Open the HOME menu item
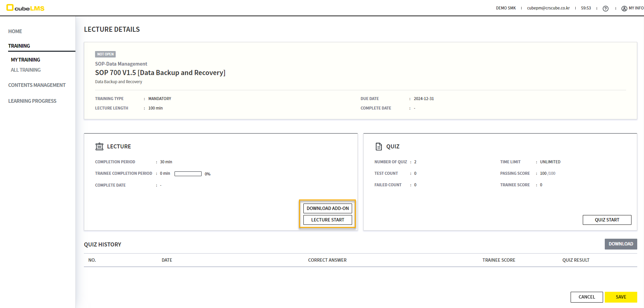644x308 pixels. (15, 31)
